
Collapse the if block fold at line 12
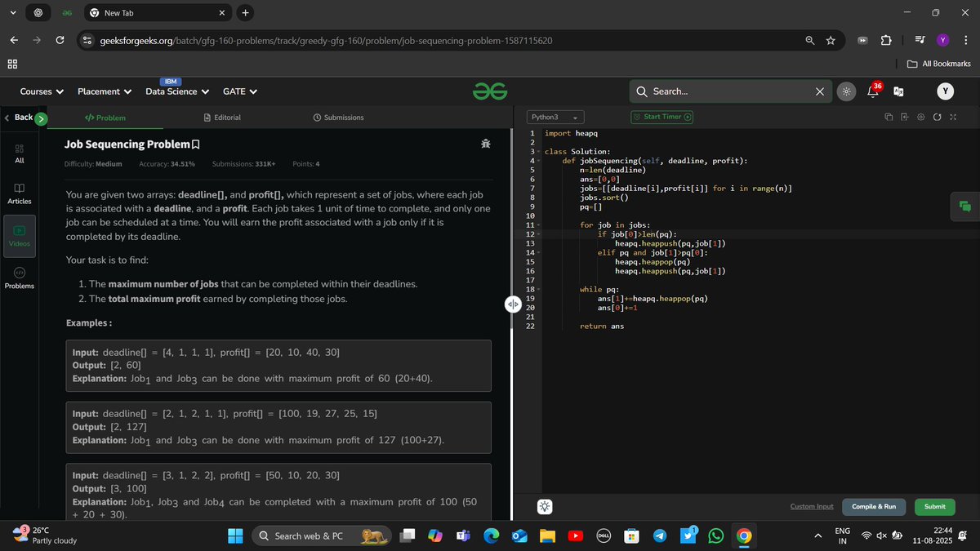click(540, 234)
